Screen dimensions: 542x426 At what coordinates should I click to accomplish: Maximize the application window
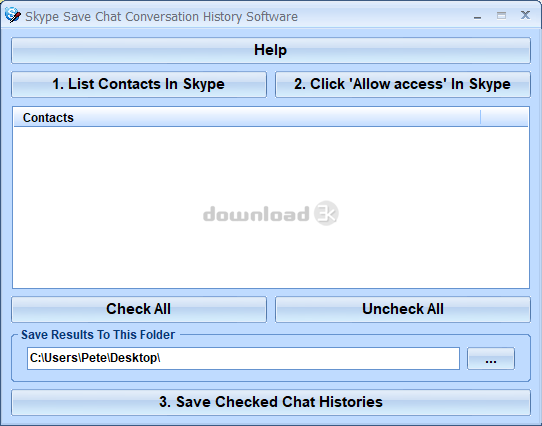click(x=501, y=16)
